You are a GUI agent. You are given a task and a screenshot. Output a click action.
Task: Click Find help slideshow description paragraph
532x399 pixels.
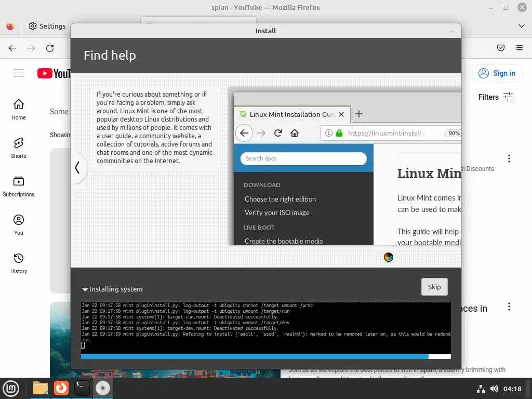[154, 128]
